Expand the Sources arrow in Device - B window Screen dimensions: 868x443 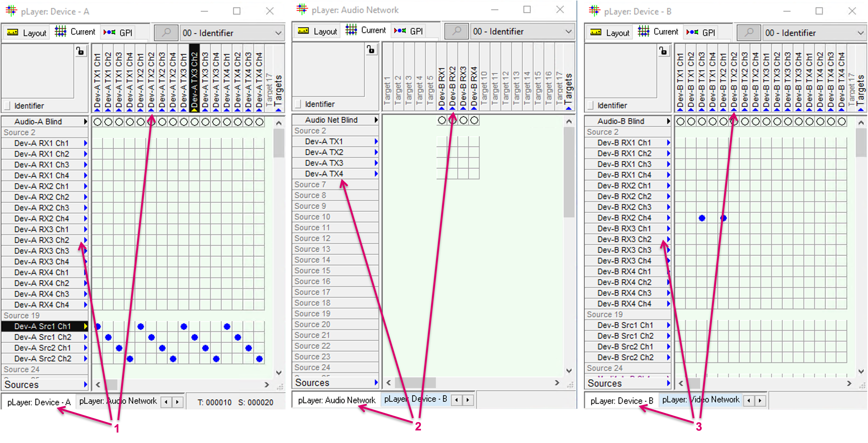669,383
